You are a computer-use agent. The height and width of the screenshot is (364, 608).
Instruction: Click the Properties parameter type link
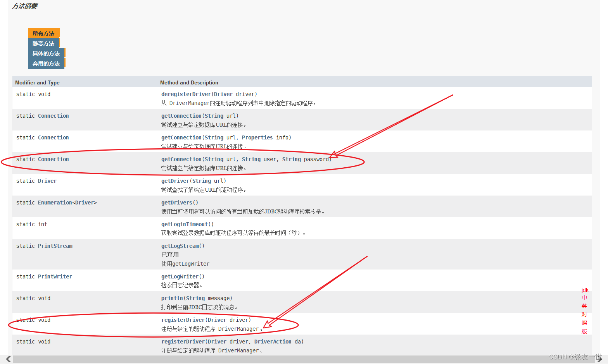tap(257, 137)
